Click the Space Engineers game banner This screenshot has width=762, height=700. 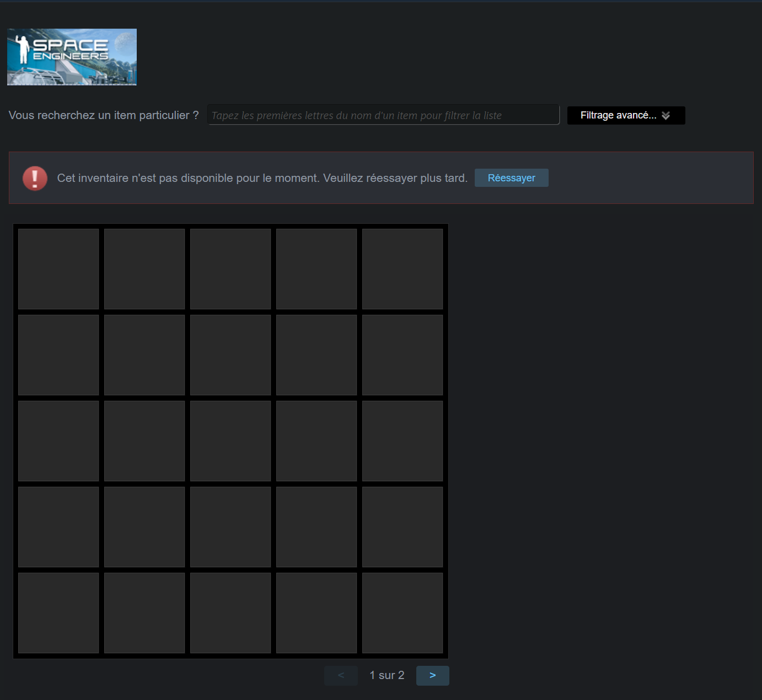(72, 57)
